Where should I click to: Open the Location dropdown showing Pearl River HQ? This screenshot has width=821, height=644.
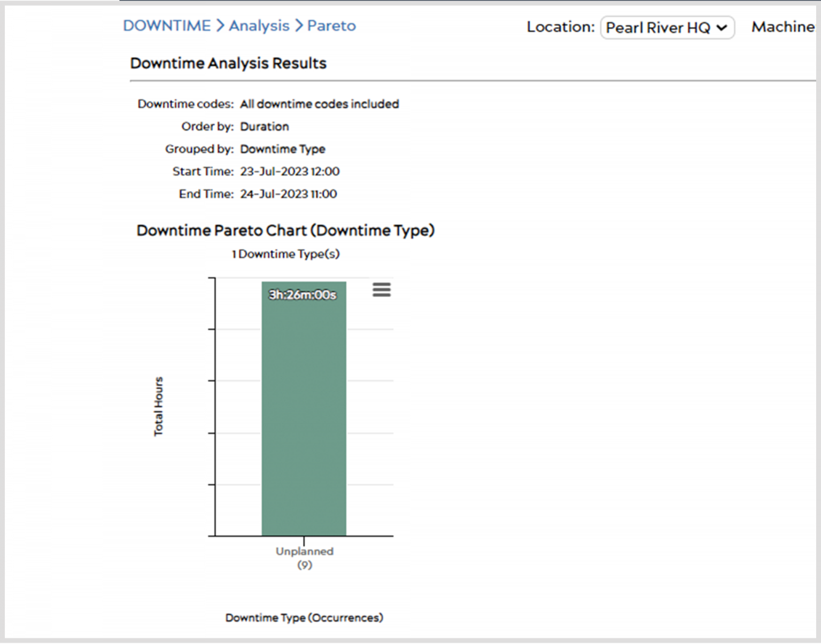click(x=667, y=27)
